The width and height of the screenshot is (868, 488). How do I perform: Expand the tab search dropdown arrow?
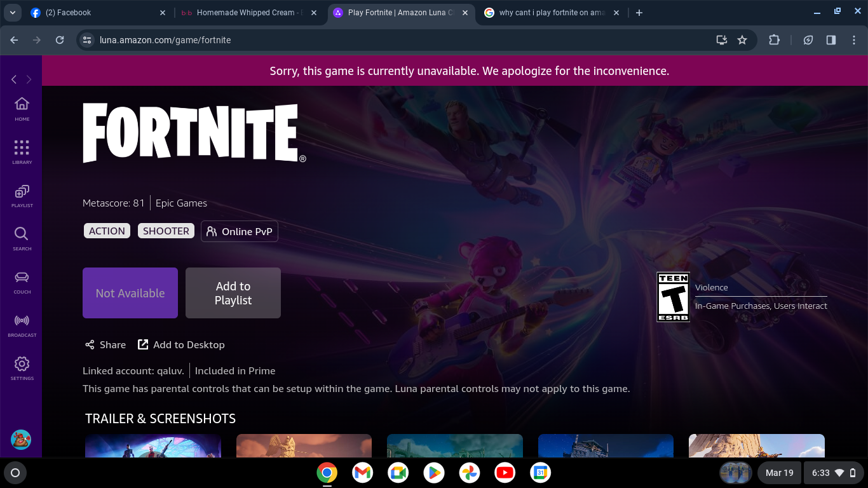(13, 13)
